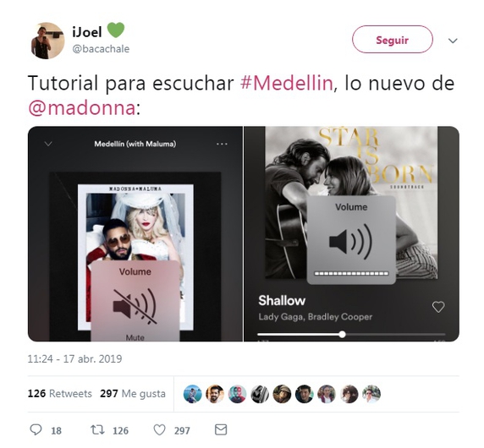Click the first liker avatar thumbnail
The width and height of the screenshot is (484, 448).
(x=192, y=394)
